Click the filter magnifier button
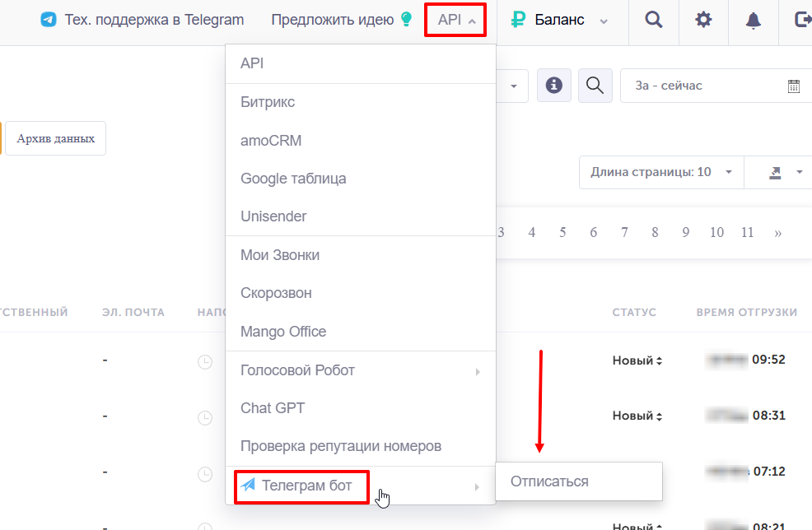 pos(595,86)
